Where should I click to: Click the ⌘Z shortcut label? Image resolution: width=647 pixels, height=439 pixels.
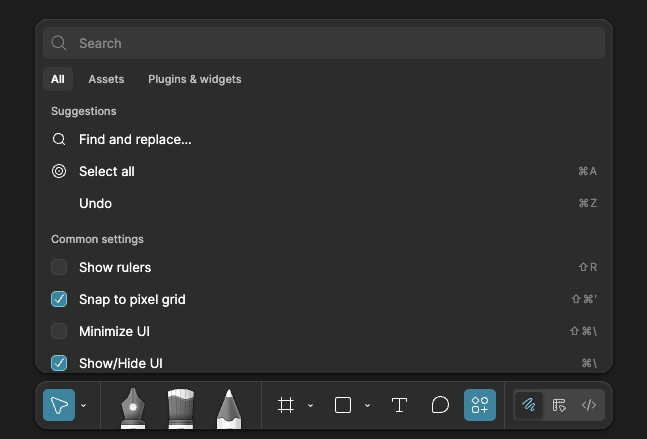pyautogui.click(x=588, y=203)
